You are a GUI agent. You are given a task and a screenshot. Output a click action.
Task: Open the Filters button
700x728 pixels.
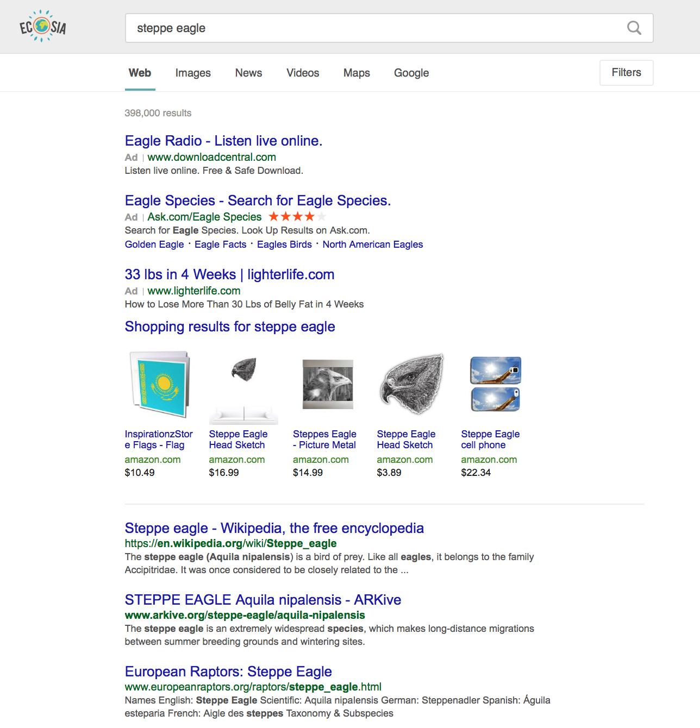626,72
